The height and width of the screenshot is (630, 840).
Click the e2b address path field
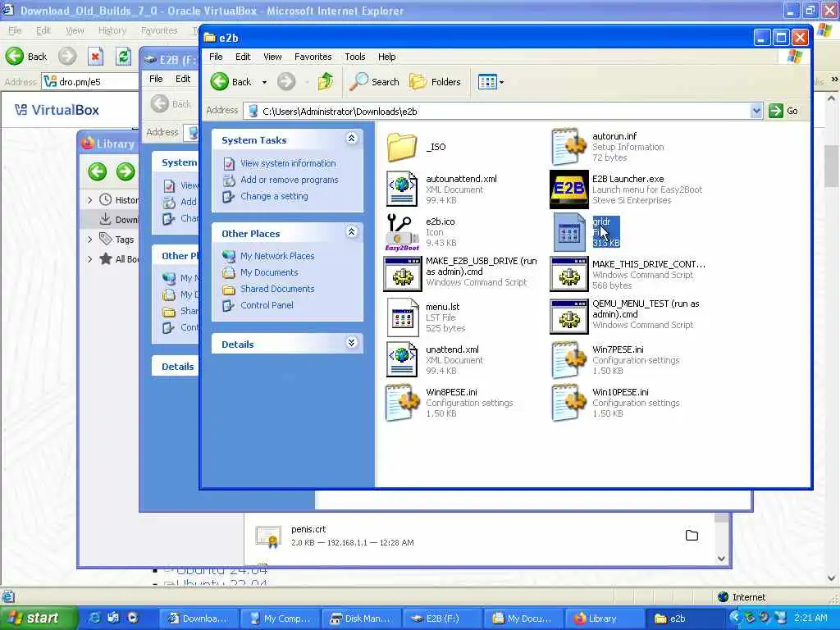click(x=498, y=111)
